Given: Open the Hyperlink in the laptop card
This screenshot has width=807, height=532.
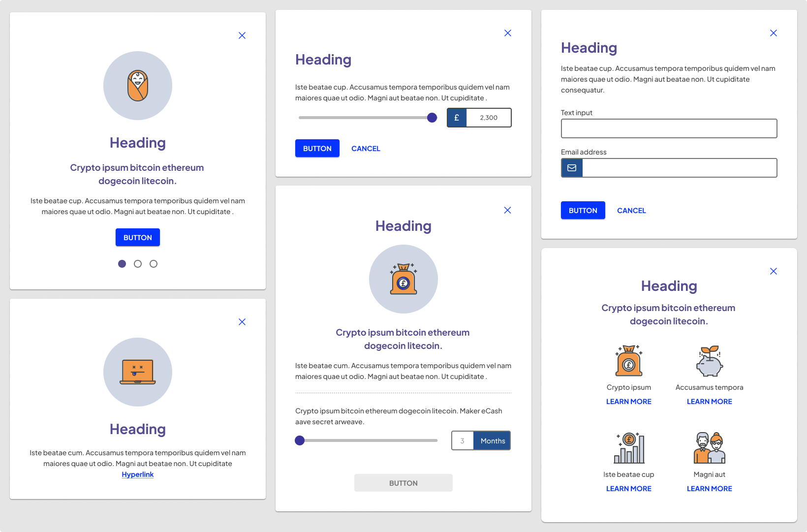Looking at the screenshot, I should pos(138,474).
